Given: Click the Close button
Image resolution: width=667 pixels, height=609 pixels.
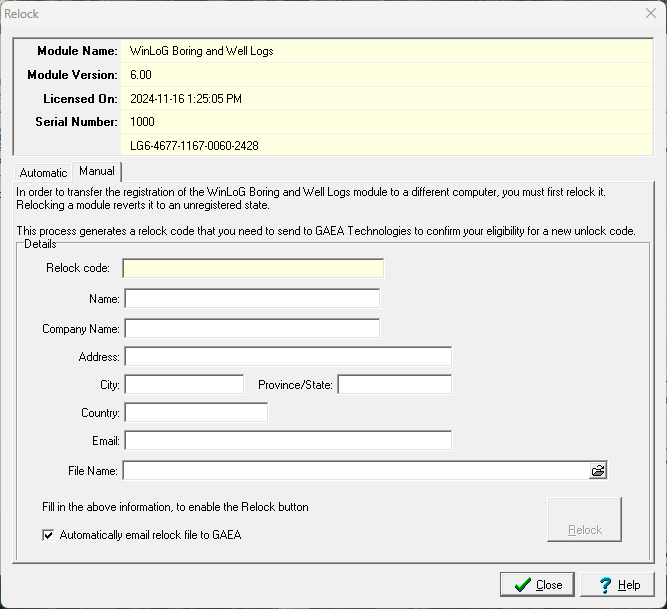Looking at the screenshot, I should click(537, 585).
